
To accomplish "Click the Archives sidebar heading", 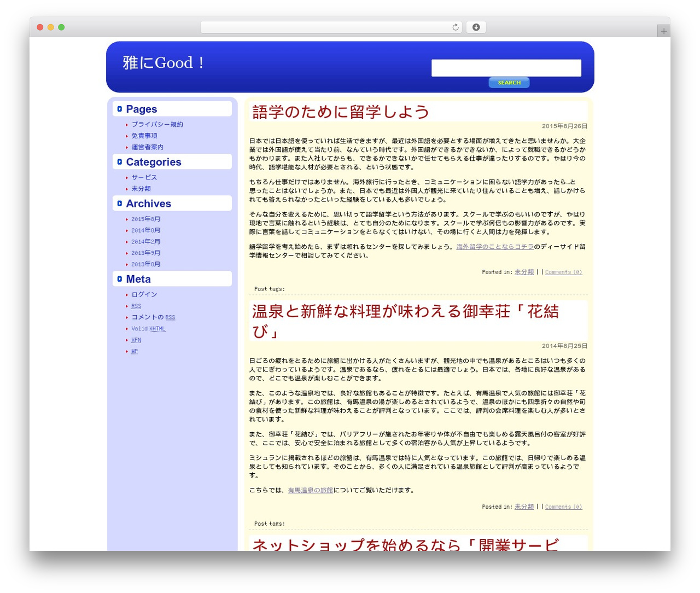I will point(149,204).
